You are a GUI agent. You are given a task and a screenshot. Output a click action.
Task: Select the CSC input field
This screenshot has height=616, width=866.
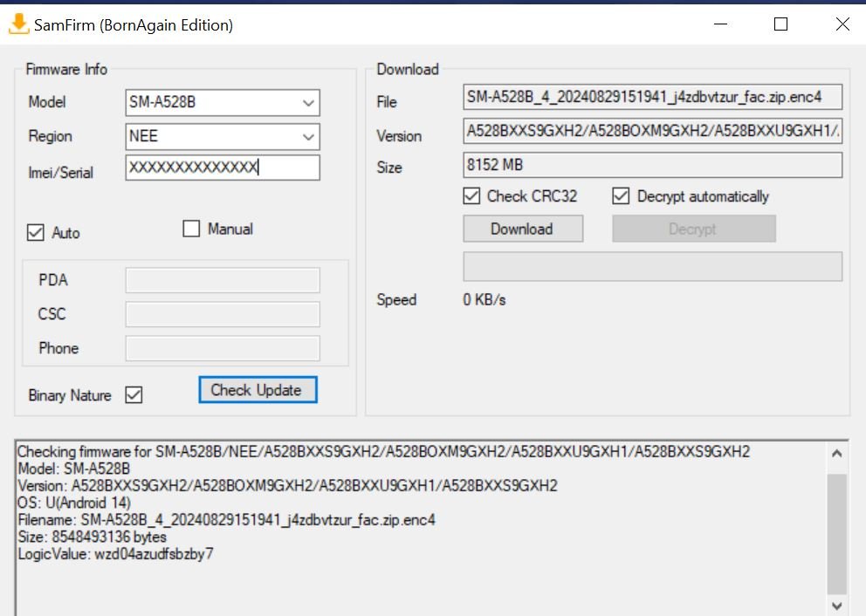coord(223,314)
